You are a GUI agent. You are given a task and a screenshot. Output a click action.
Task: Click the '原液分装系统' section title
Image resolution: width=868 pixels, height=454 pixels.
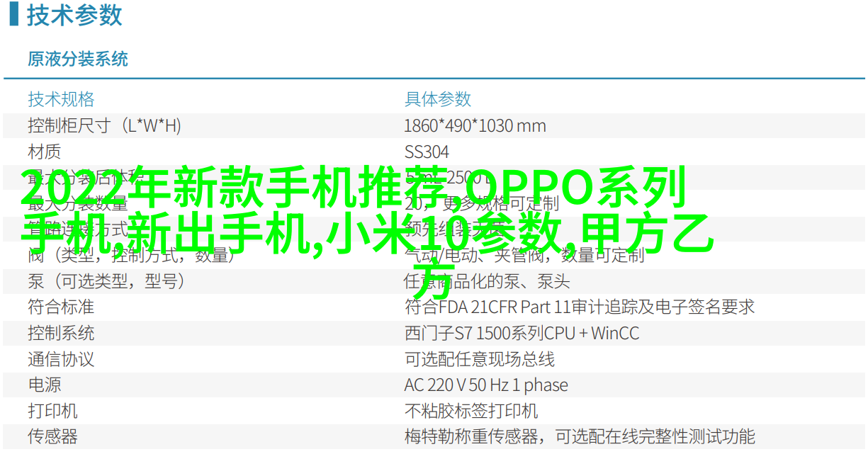(78, 59)
